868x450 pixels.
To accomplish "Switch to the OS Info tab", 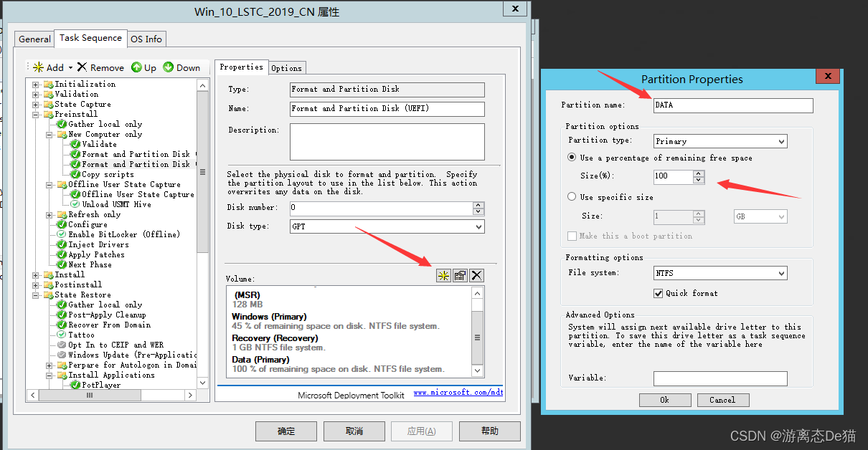I will click(x=146, y=39).
